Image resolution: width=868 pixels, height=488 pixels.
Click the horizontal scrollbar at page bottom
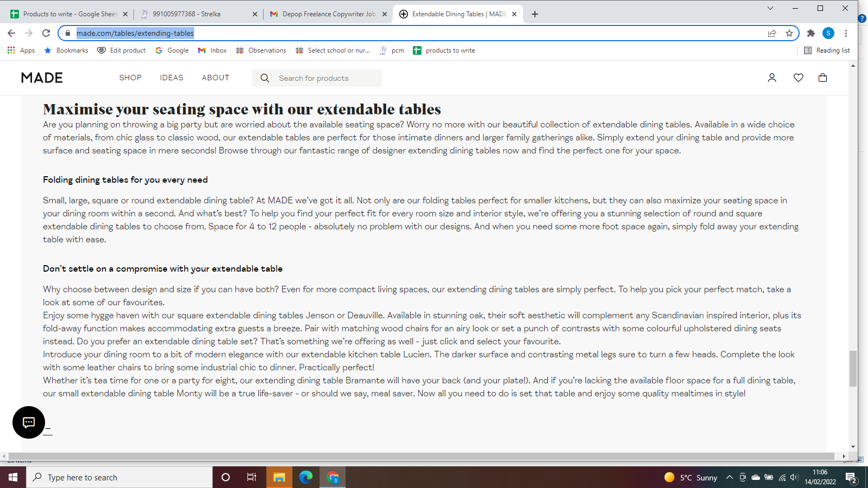pyautogui.click(x=420, y=456)
